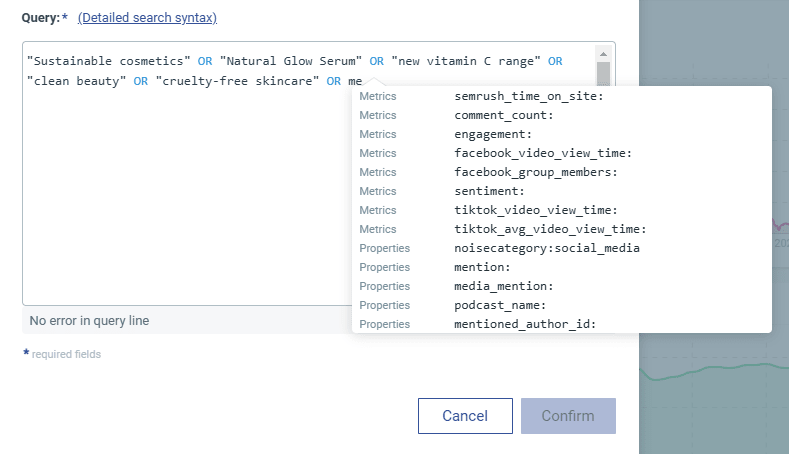
Task: Choose engagement: from autocomplete list
Action: click(493, 134)
